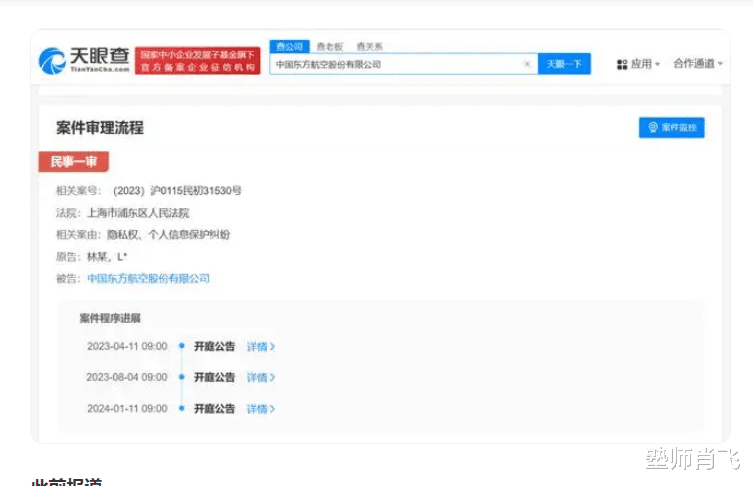Screen dimensions: 753x486
Task: Click the 案件监控 button
Action: point(671,127)
